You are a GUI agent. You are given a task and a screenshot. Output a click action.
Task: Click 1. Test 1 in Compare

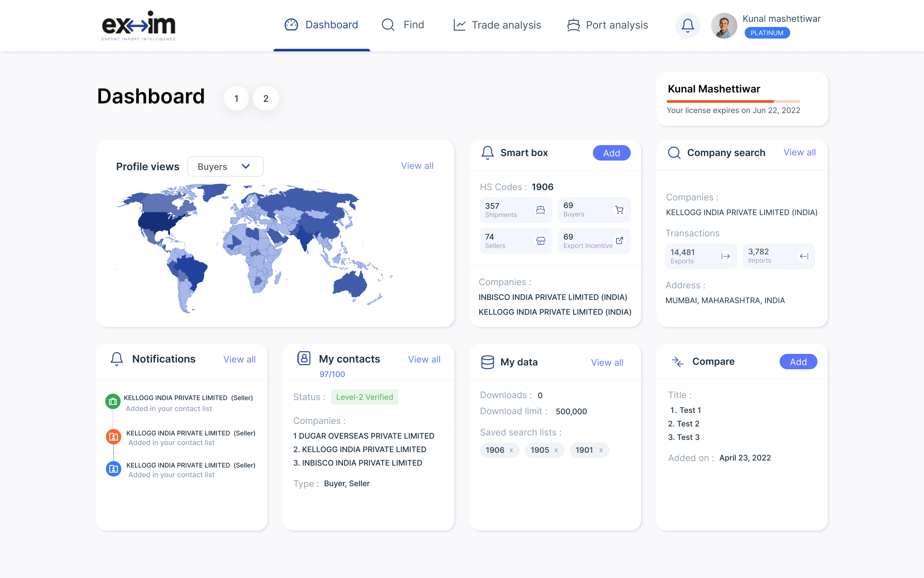[685, 410]
